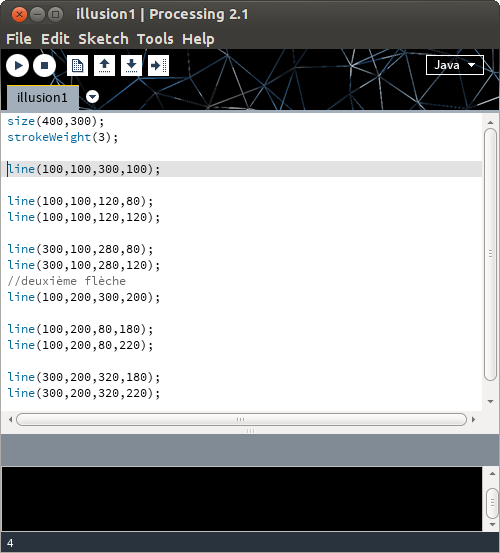This screenshot has width=500, height=553.
Task: Open a sketch with the up-arrow icon
Action: [104, 66]
